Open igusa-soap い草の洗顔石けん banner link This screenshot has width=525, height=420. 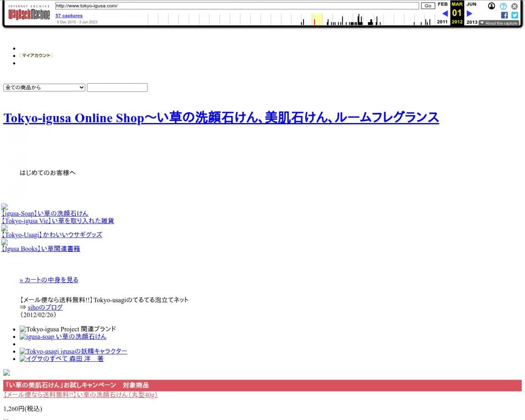pos(63,337)
